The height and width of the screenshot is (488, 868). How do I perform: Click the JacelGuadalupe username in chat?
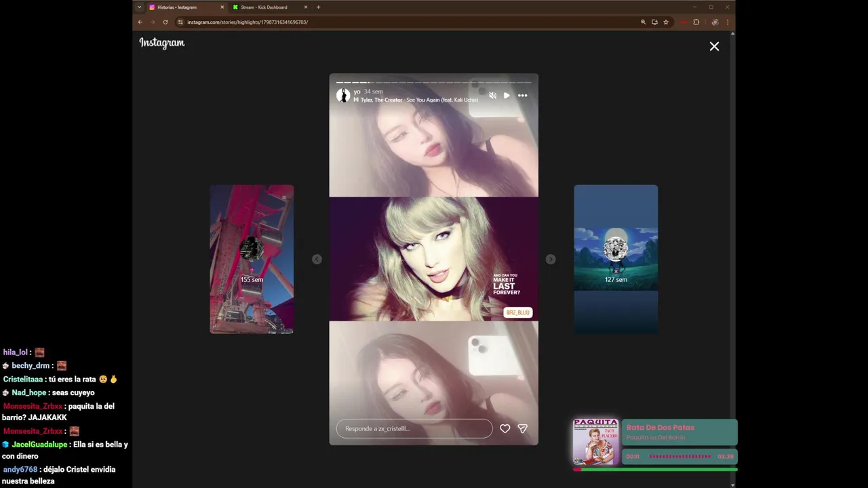pyautogui.click(x=39, y=445)
